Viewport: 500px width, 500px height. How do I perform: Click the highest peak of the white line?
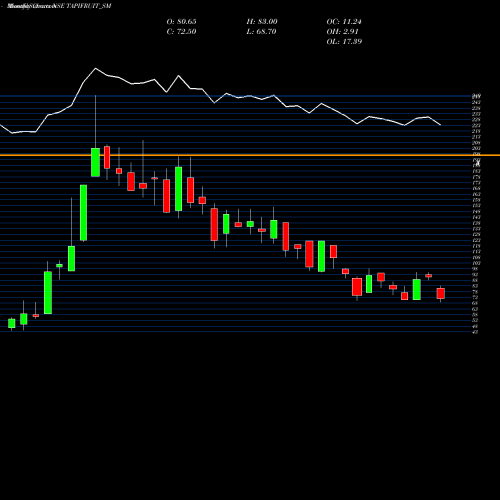[x=96, y=68]
